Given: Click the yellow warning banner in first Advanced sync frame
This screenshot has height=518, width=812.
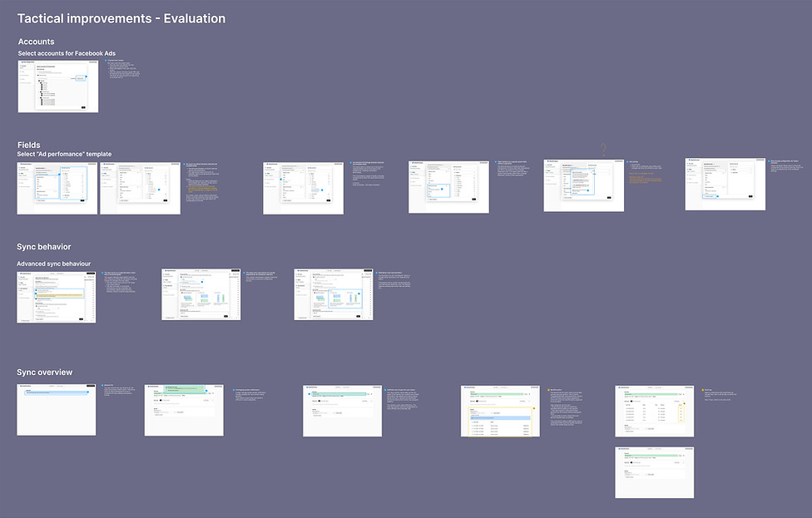Looking at the screenshot, I should pyautogui.click(x=60, y=295).
